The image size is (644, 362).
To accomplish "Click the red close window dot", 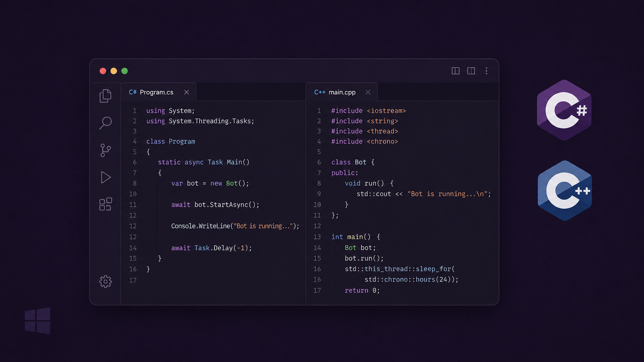I will 103,71.
